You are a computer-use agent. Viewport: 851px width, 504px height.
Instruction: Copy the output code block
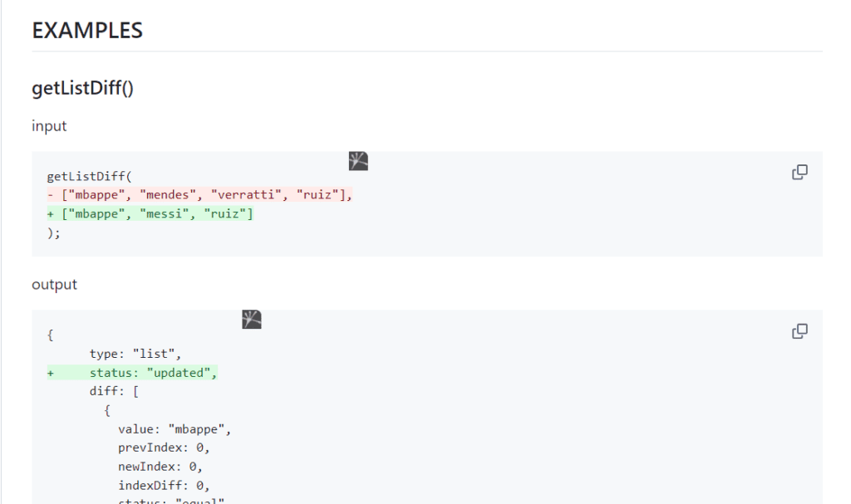coord(799,331)
